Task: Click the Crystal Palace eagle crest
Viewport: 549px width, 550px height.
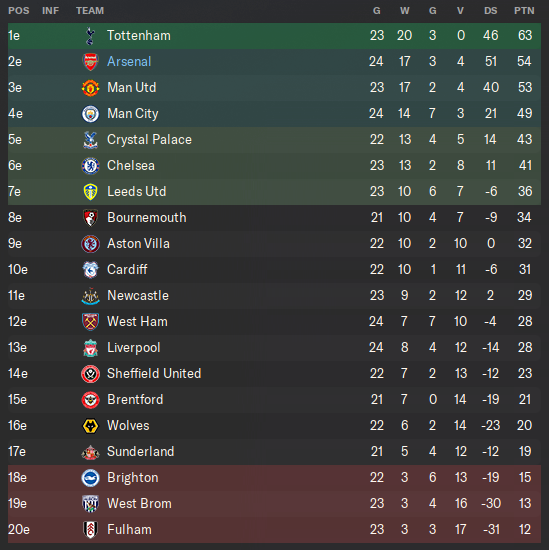Action: 91,140
